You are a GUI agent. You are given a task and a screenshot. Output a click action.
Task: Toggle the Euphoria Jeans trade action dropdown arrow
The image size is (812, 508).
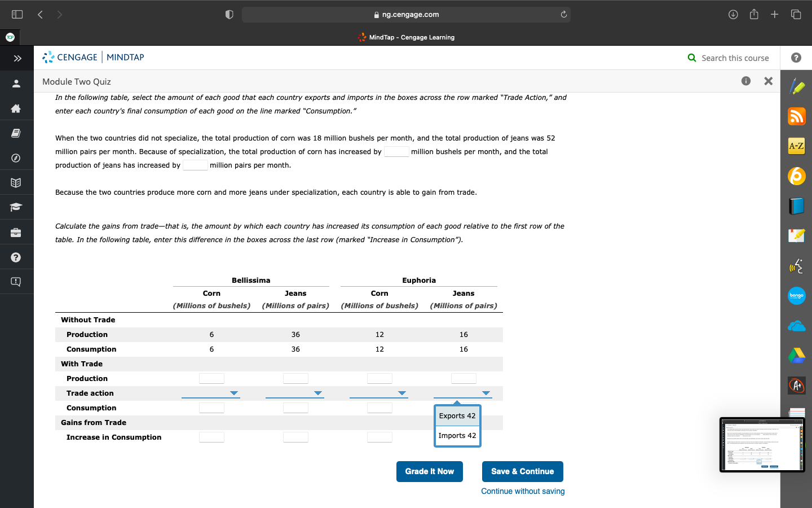click(486, 393)
